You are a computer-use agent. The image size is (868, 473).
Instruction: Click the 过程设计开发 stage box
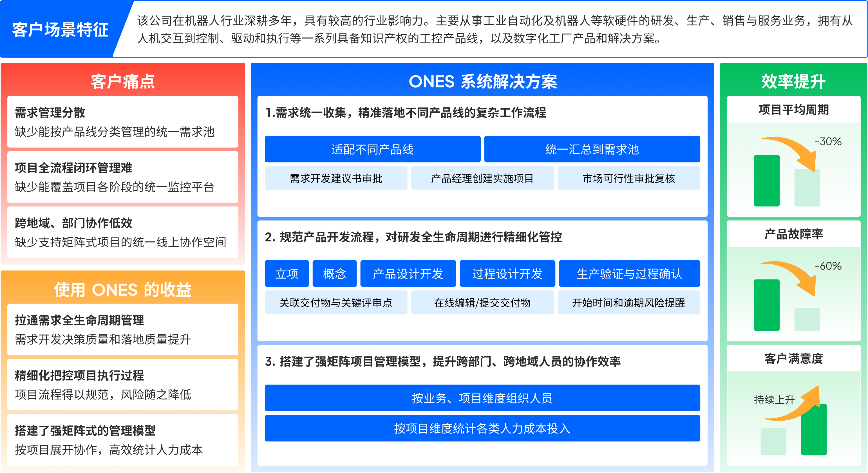507,274
